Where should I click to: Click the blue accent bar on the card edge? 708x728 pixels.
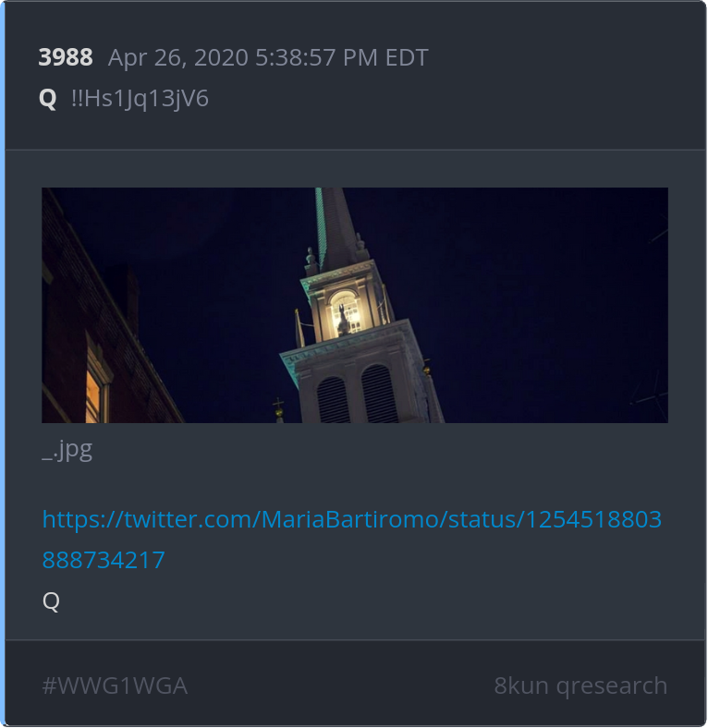(3, 364)
